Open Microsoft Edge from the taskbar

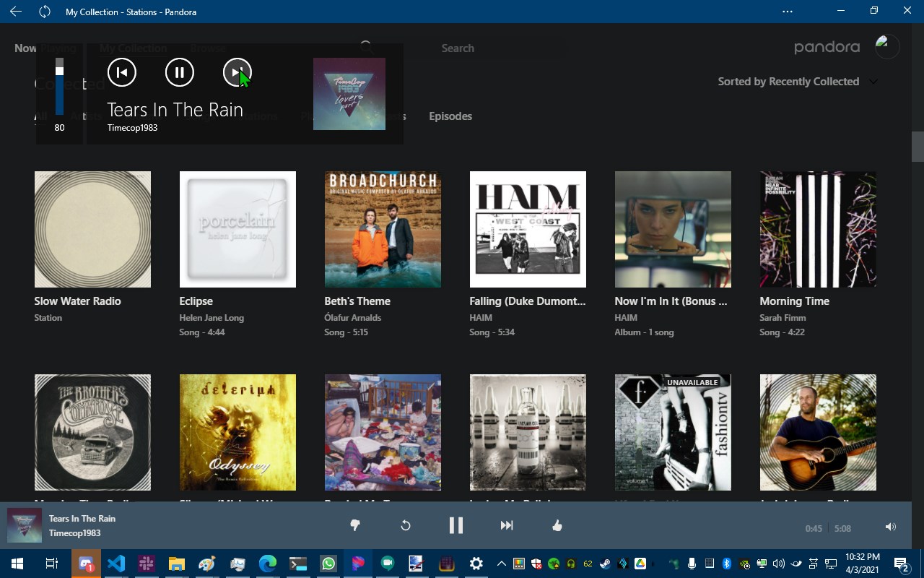268,564
